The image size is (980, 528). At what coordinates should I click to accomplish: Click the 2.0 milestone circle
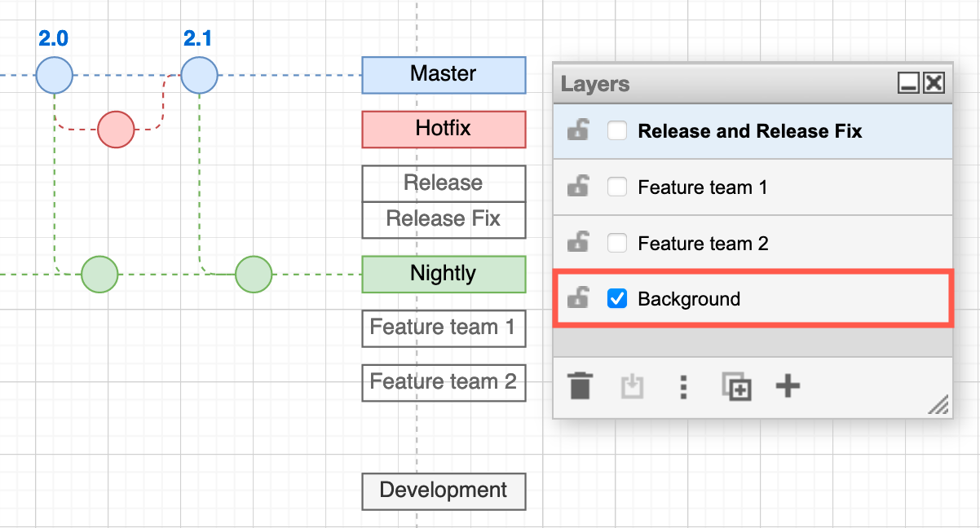[x=54, y=75]
